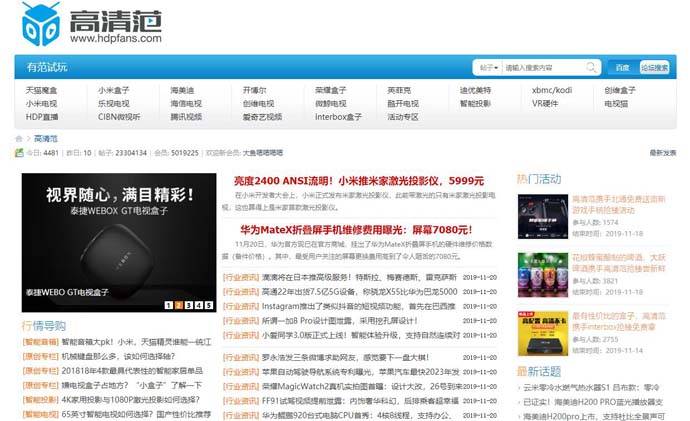The image size is (690, 421).
Task: Open 华为鲲鹏920台式电脑CPU news item
Action: 356,415
